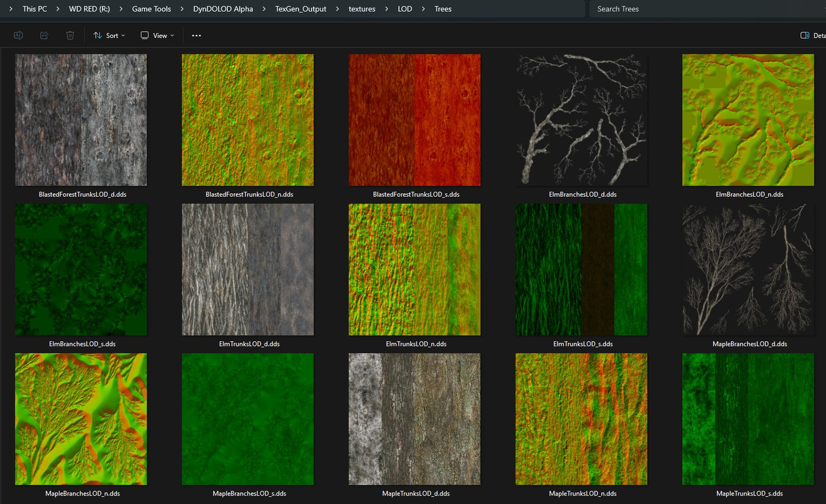Select the BlastedForestTrunksLOD_s.dds red texture
The height and width of the screenshot is (504, 826).
point(414,120)
